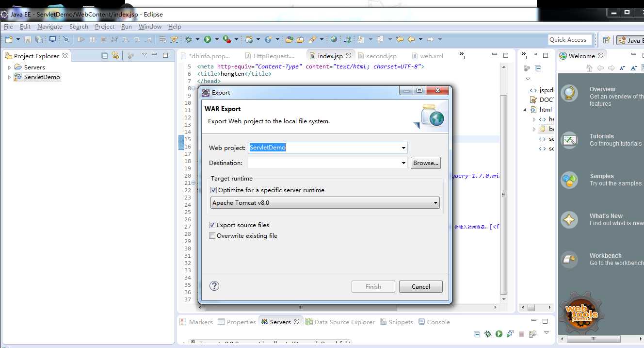Screen dimensions: 644x348
Task: Click the green Run toolbar icon
Action: [208, 39]
